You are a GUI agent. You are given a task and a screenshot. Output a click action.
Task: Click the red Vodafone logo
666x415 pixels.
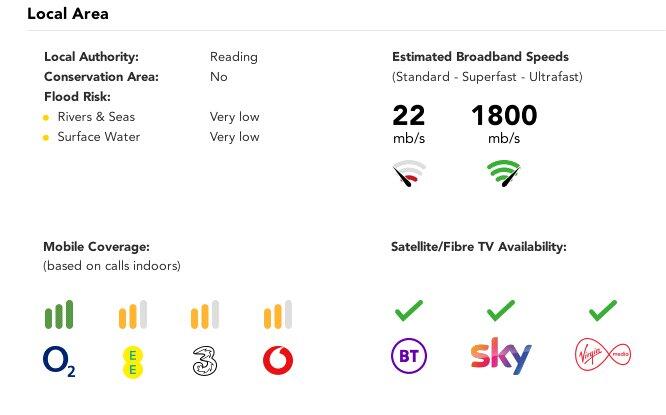point(277,360)
